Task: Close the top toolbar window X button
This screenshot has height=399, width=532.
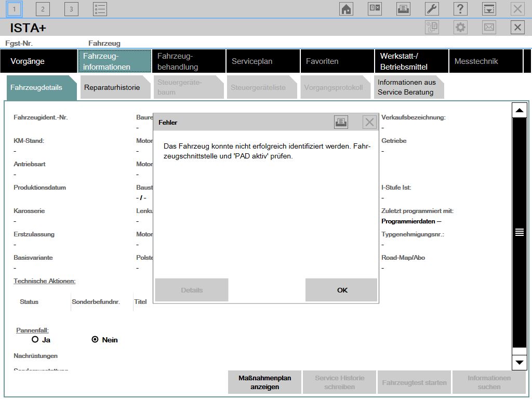Action: click(517, 9)
